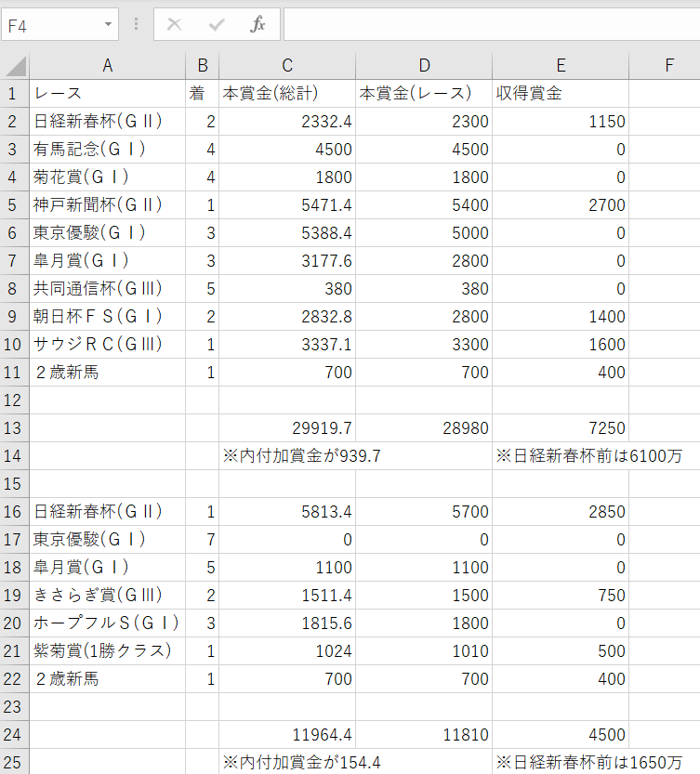This screenshot has height=774, width=700.
Task: Select row 12 header
Action: (14, 400)
